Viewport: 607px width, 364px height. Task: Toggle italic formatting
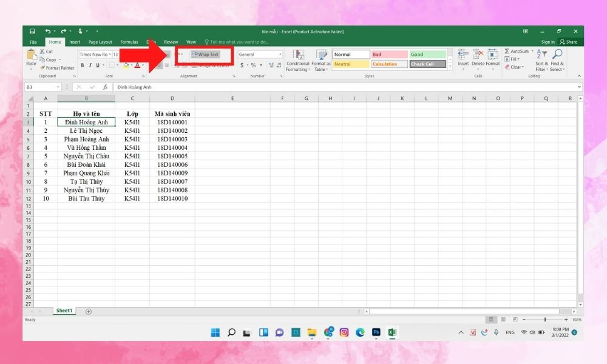(x=90, y=65)
